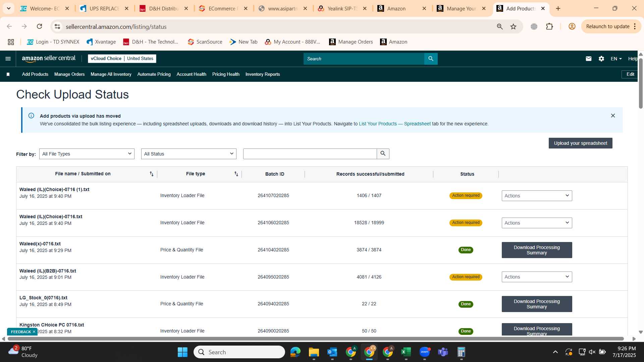Download Processing Summary for LG_Stock_0(0716).txt
This screenshot has width=644, height=362.
point(537,304)
